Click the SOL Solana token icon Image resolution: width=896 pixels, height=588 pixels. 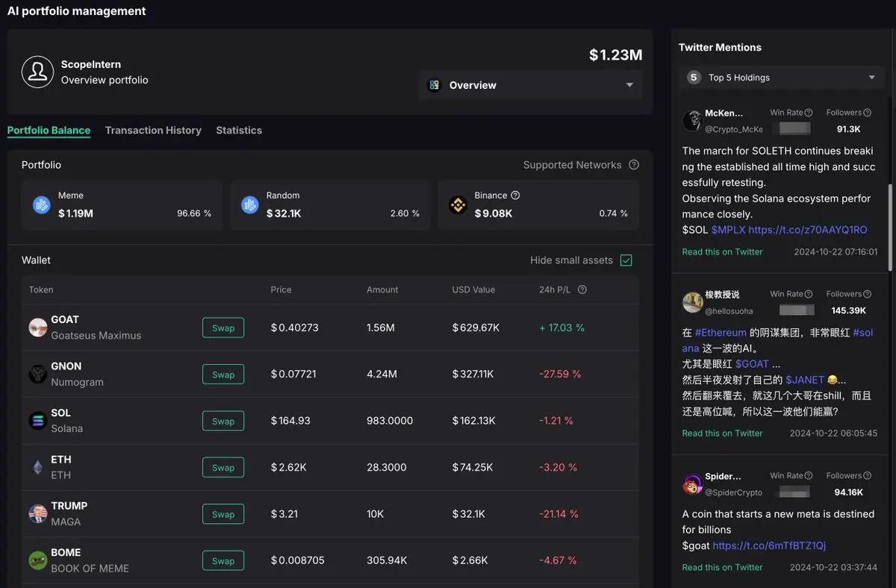[38, 421]
